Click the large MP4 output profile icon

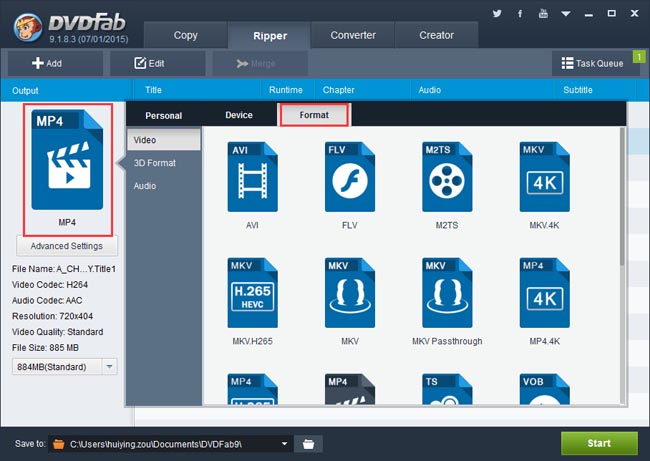pos(67,160)
